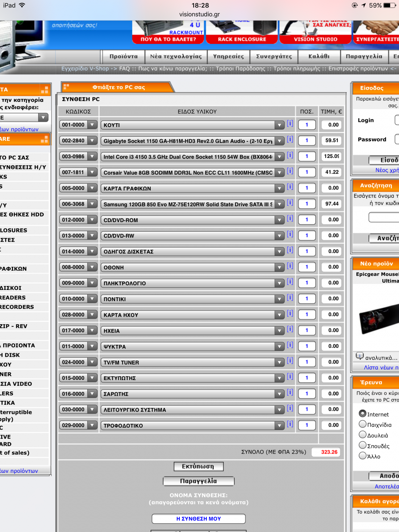The image size is (399, 532).
Task: Click the ΗΧΕΙΑ quantity field
Action: [x=307, y=330]
